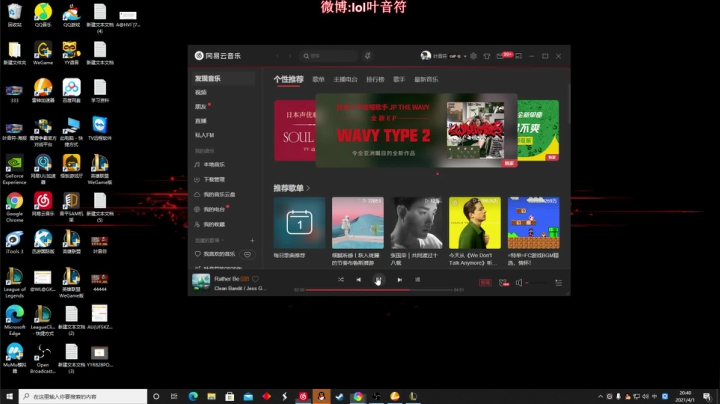The image size is (720, 404).
Task: Open the red SOUL banner on left
Action: (x=295, y=131)
